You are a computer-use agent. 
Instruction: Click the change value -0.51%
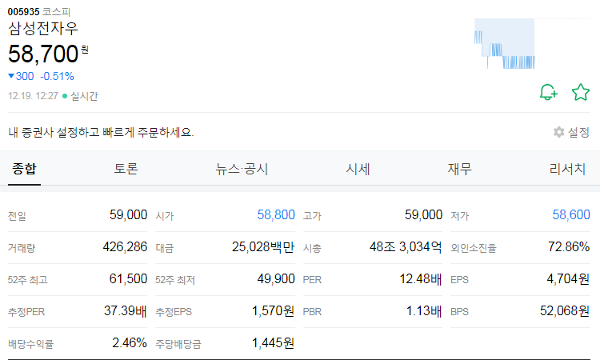coord(57,77)
